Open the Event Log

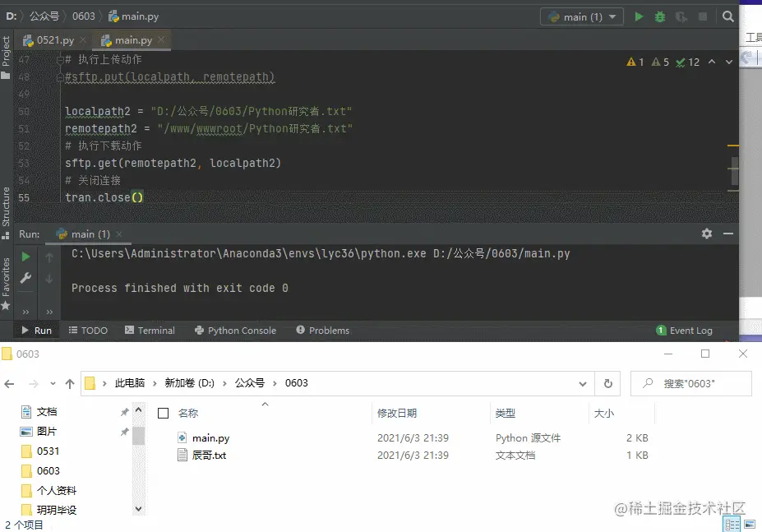[x=684, y=331]
